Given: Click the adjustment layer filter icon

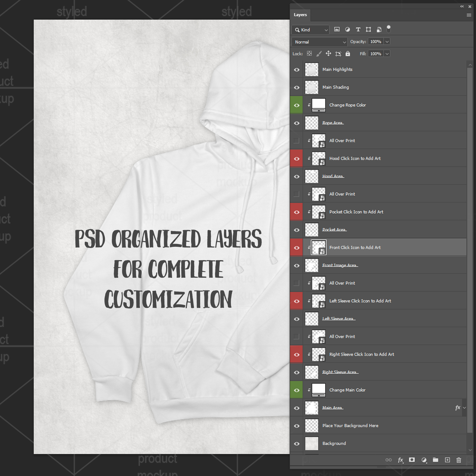Looking at the screenshot, I should tap(347, 30).
